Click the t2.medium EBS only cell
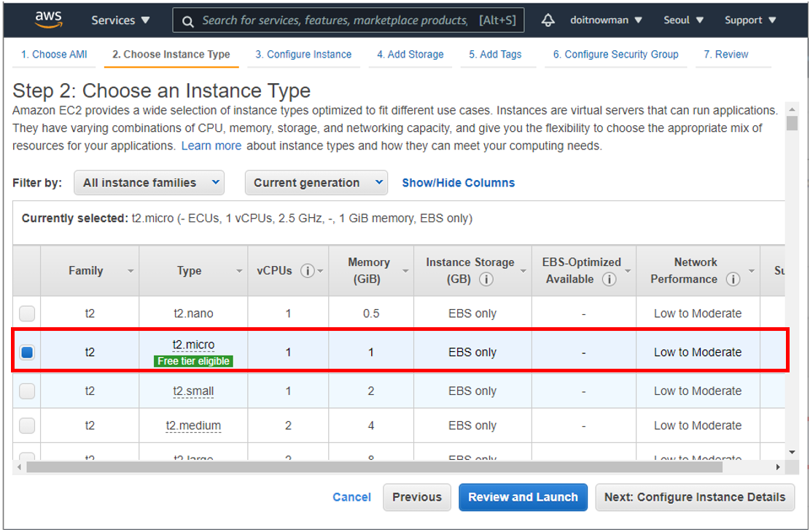 (x=472, y=426)
